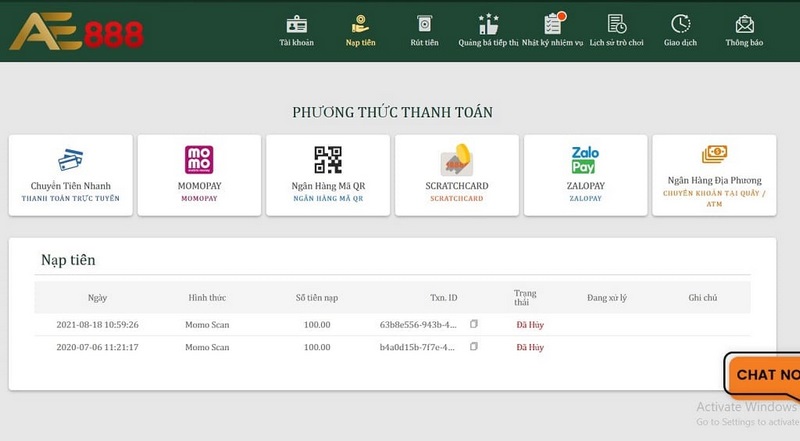This screenshot has height=441, width=800.
Task: Open Lịch sử trò chơi game history
Action: 616,28
